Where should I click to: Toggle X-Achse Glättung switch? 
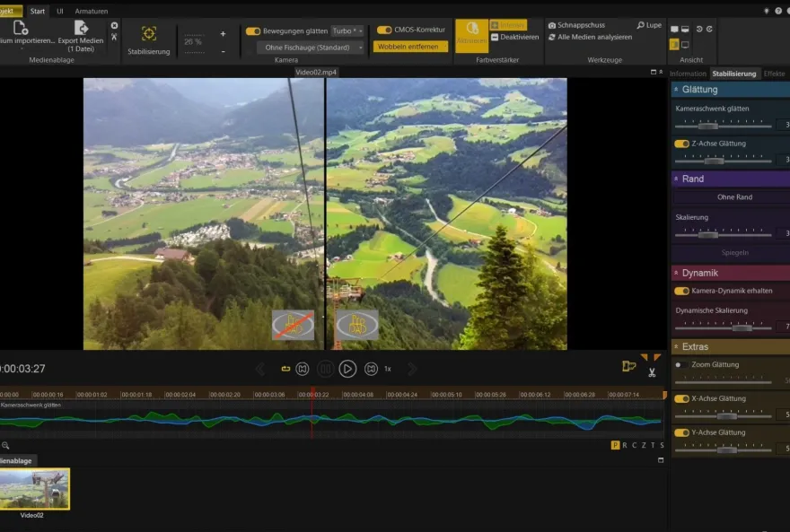[x=681, y=398]
